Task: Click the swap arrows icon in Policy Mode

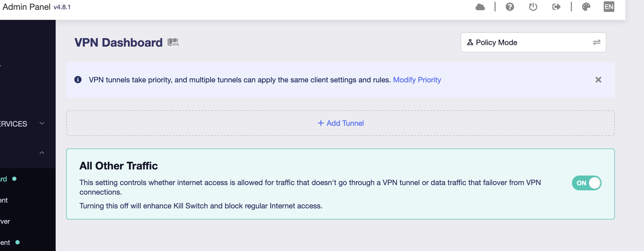Action: [x=597, y=42]
